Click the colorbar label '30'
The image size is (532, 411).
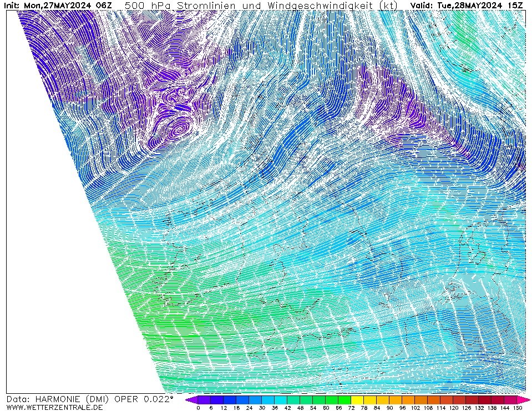point(262,408)
